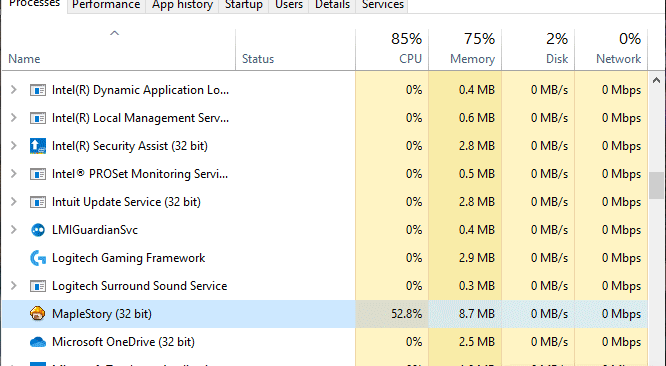Sort processes by the CPU column
This screenshot has width=666, height=366.
pyautogui.click(x=392, y=49)
